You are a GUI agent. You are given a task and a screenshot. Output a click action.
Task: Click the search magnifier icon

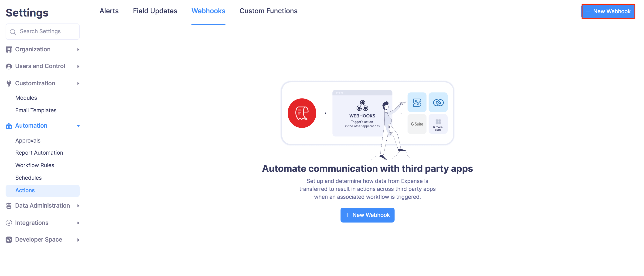point(13,31)
